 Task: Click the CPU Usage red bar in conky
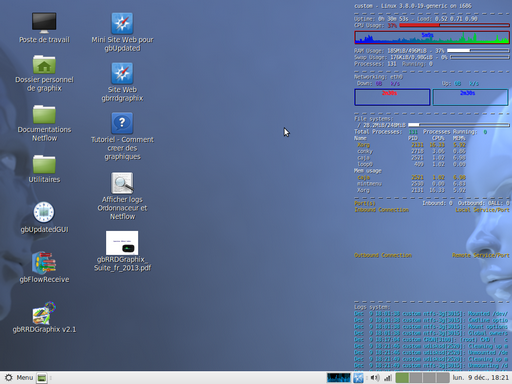click(x=454, y=25)
